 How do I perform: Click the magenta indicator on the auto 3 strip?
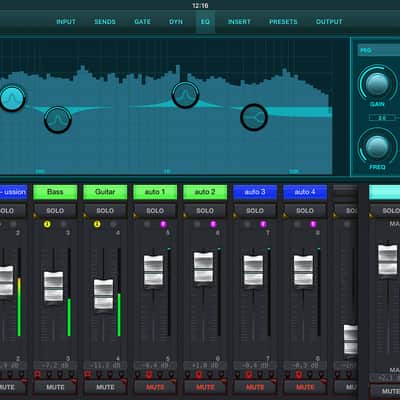click(263, 224)
